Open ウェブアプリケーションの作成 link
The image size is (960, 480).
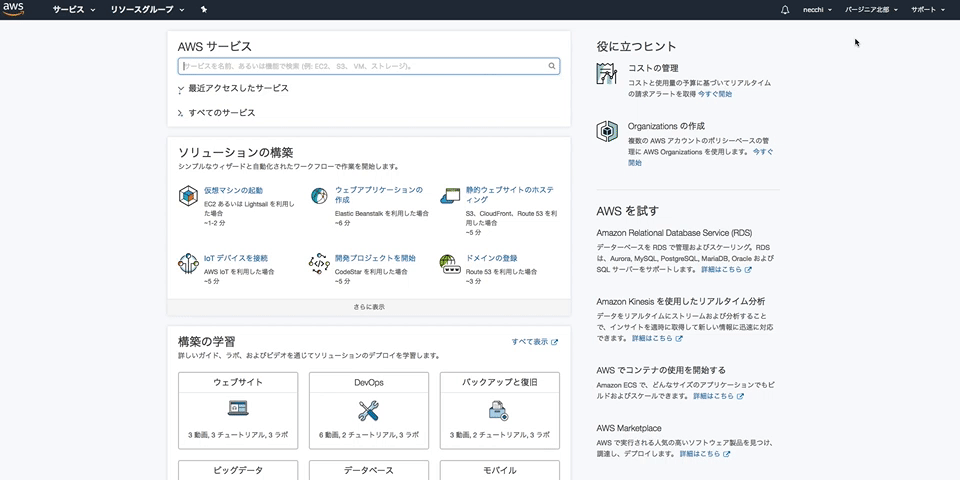click(x=379, y=195)
